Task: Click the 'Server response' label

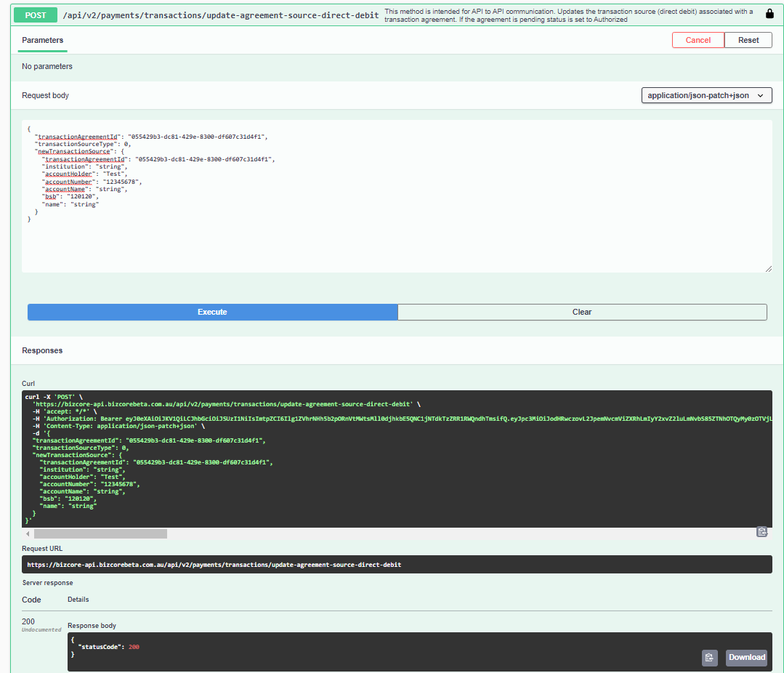Action: click(47, 582)
